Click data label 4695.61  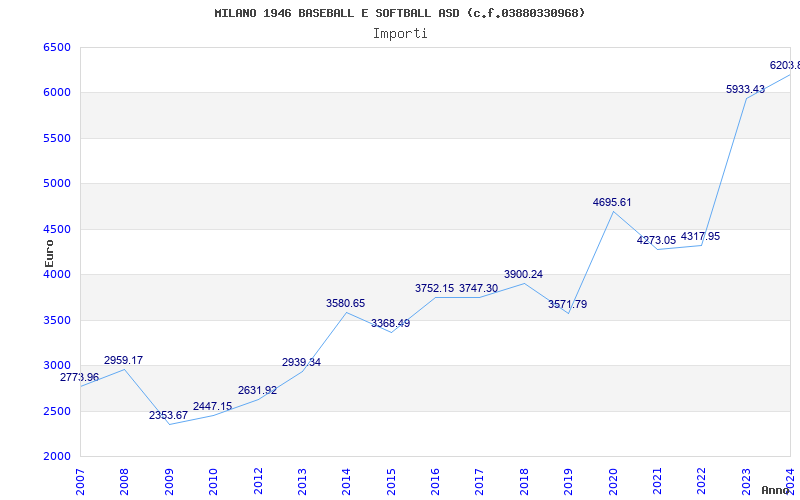coord(612,202)
